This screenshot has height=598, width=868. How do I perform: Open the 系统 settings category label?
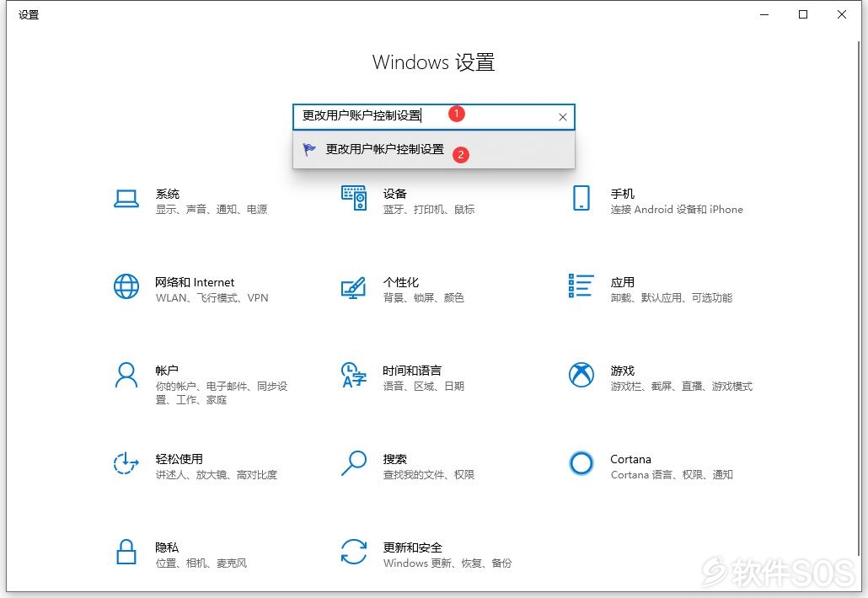167,194
